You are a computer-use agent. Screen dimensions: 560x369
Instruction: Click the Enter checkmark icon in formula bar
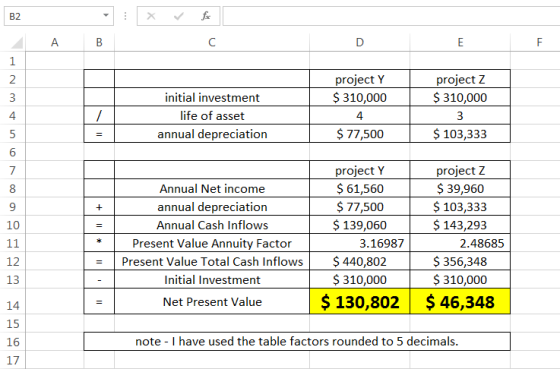tap(178, 16)
